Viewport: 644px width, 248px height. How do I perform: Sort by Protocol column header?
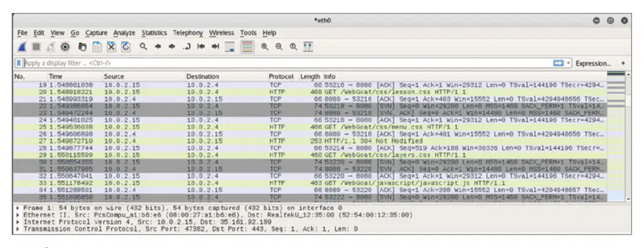point(283,76)
